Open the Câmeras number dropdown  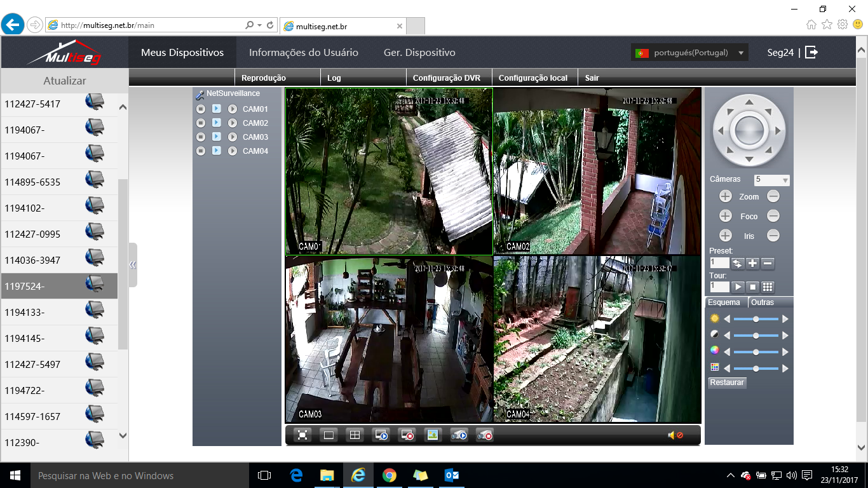click(x=771, y=180)
